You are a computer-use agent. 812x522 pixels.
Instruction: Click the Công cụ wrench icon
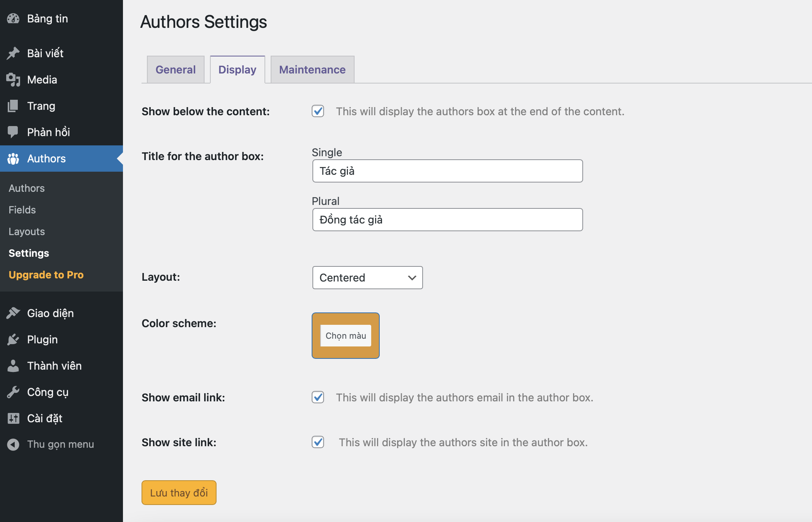[x=13, y=392]
